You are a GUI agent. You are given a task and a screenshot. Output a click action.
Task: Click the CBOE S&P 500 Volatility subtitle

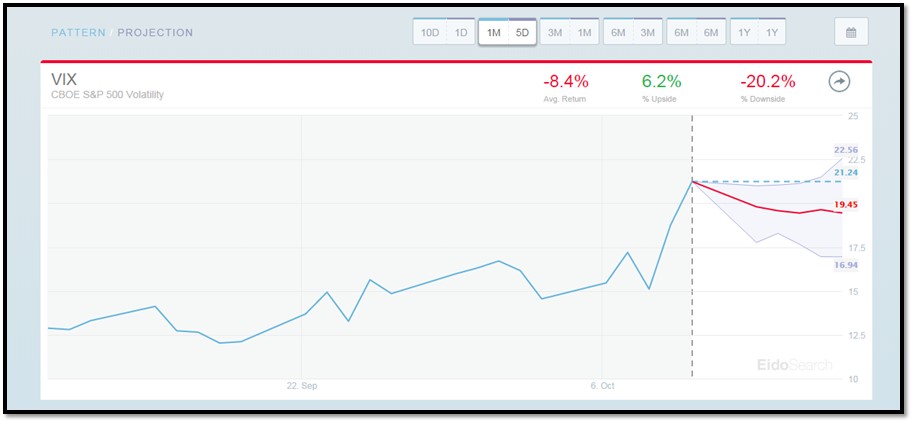(107, 94)
